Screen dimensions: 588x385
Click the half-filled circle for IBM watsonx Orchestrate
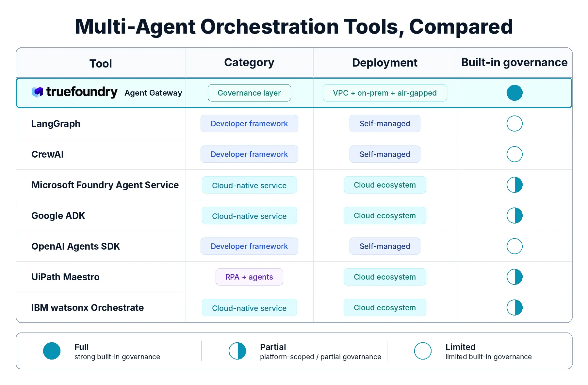tap(514, 307)
